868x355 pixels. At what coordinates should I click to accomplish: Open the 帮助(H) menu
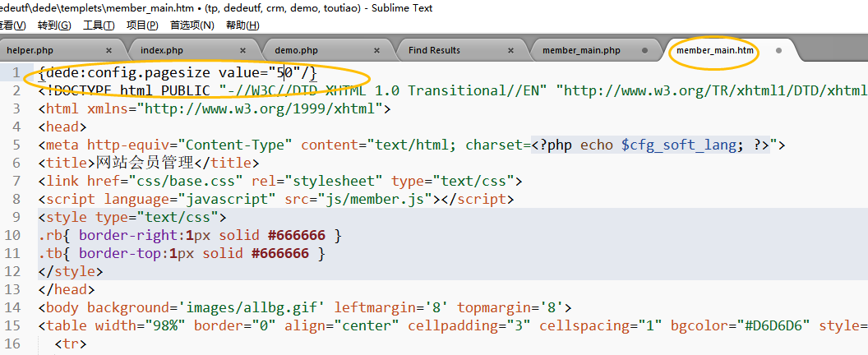coord(242,25)
